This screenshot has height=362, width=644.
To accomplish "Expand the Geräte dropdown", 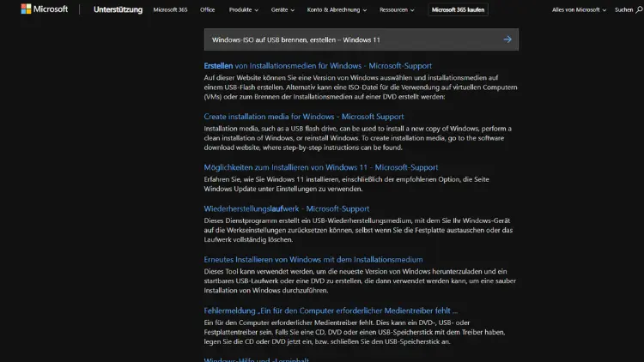I will [283, 9].
